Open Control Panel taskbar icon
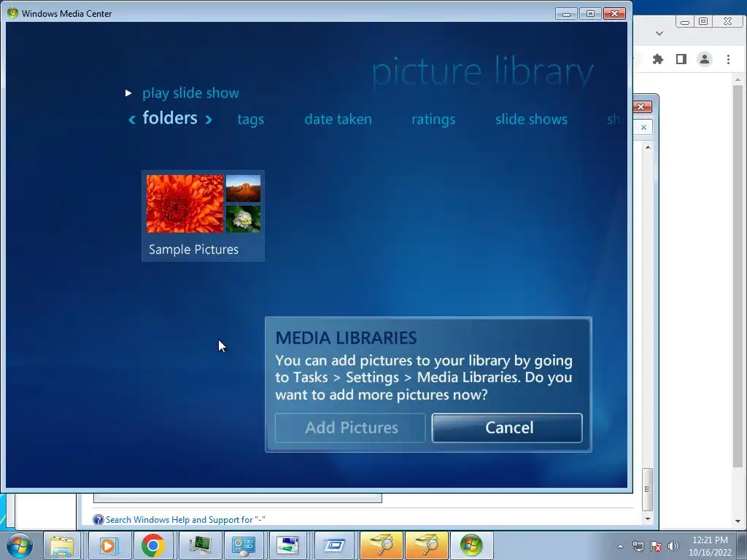The height and width of the screenshot is (560, 747). 244,545
